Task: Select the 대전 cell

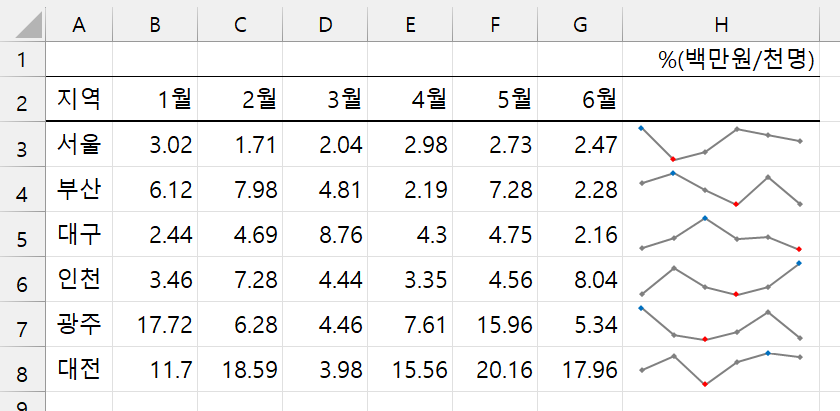Action: pos(79,370)
